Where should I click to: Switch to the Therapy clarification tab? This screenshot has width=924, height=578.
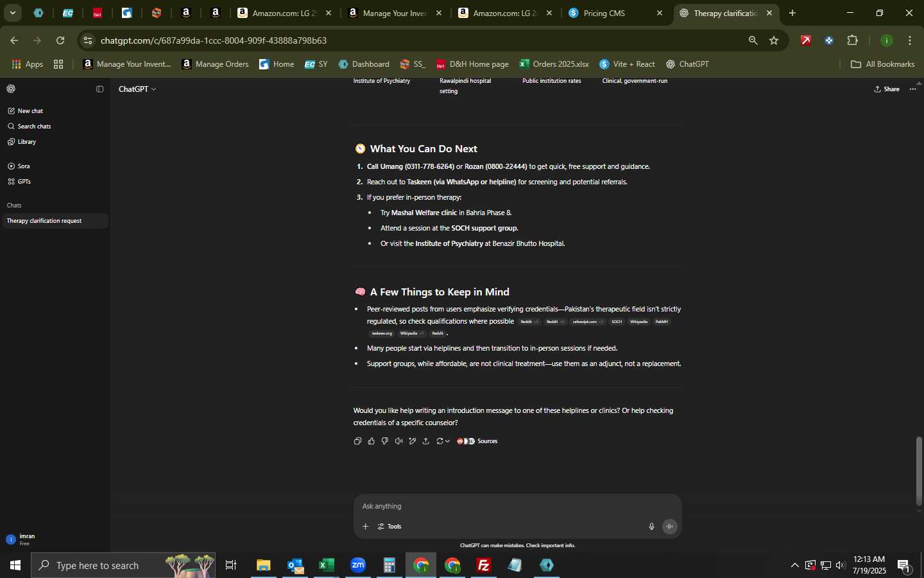[725, 13]
